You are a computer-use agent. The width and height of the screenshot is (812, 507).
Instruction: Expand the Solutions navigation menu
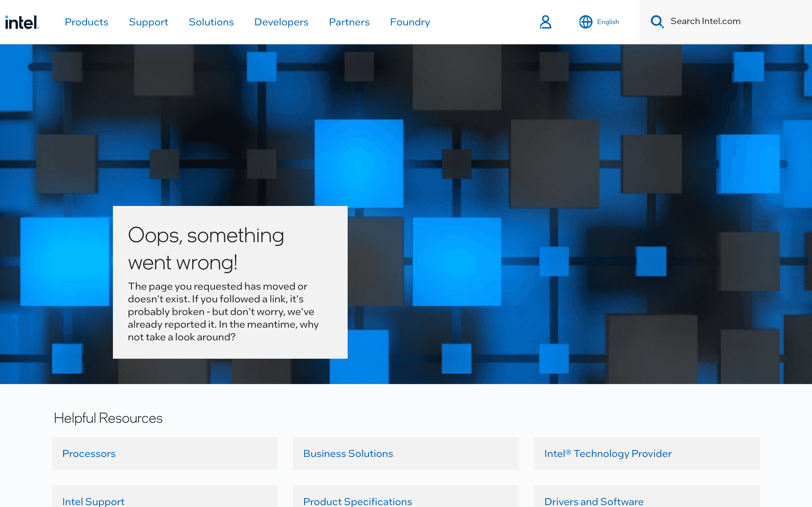[x=211, y=22]
